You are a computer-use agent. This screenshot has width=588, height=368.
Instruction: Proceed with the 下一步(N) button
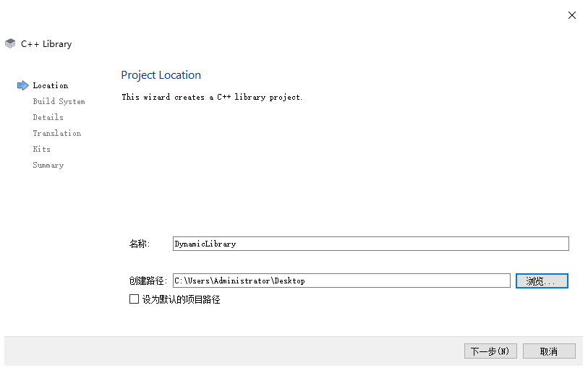tap(490, 351)
